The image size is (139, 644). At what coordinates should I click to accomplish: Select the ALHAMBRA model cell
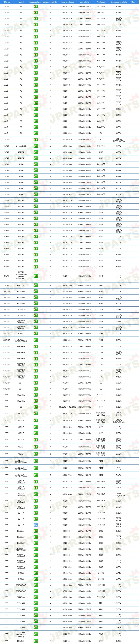[21, 146]
